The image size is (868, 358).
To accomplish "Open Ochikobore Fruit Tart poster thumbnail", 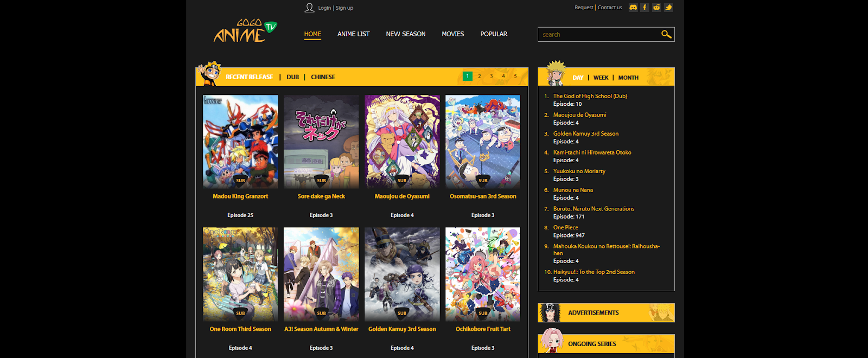I will point(483,274).
